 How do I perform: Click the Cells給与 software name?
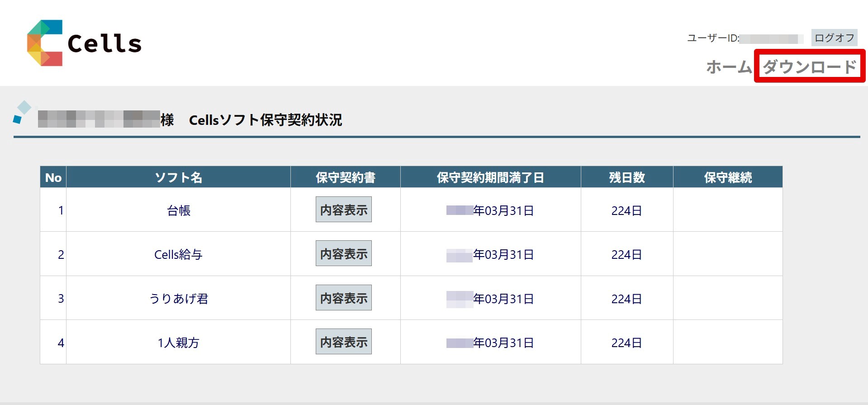178,254
